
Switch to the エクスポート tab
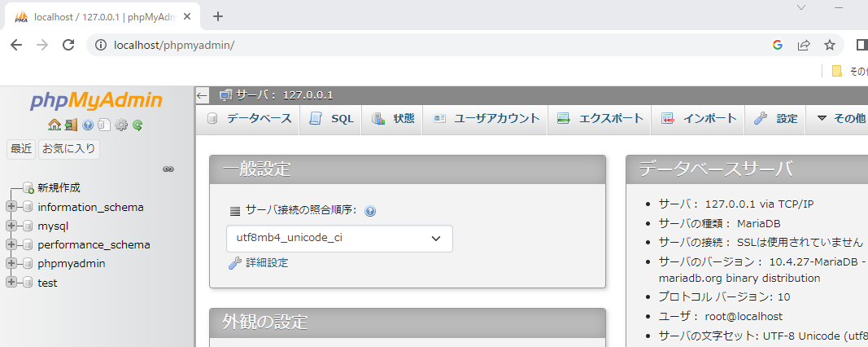(x=600, y=119)
